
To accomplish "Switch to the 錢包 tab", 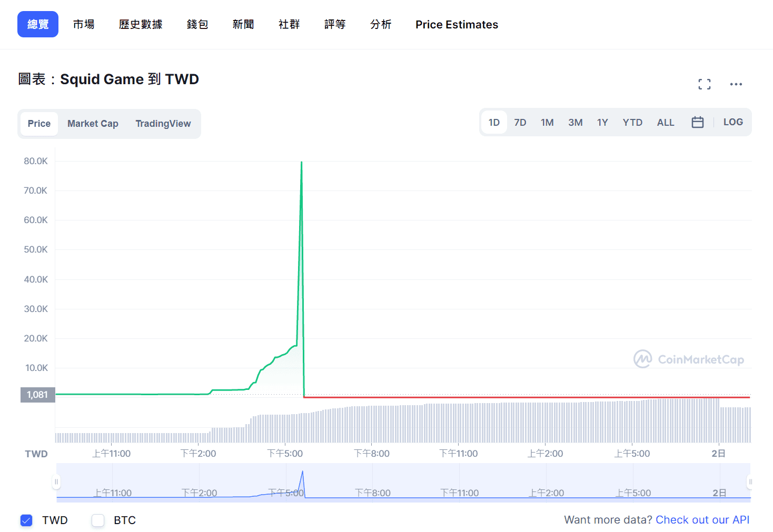I will pyautogui.click(x=197, y=24).
